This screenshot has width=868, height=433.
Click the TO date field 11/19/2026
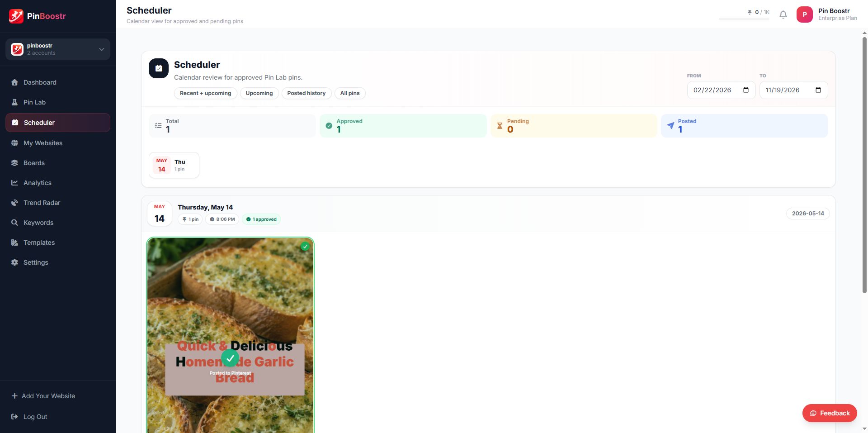(x=793, y=90)
